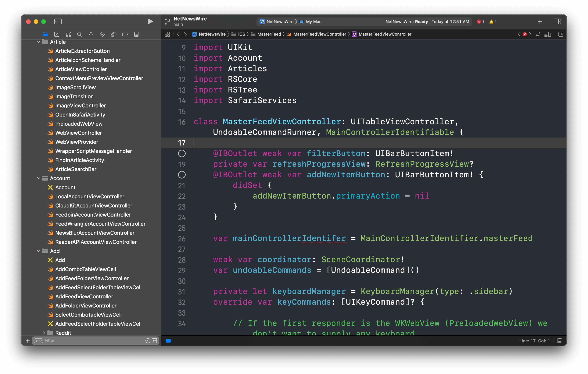This screenshot has width=588, height=374.
Task: Click the related items grid icon
Action: (x=167, y=34)
